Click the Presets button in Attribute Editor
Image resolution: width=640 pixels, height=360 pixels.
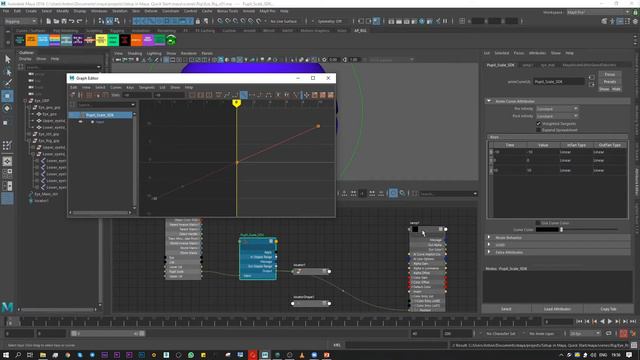610,82
